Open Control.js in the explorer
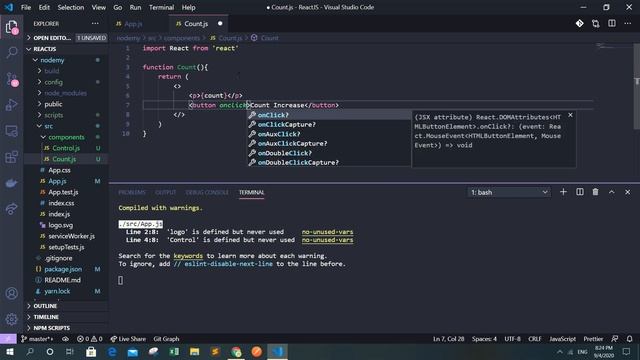 click(66, 148)
